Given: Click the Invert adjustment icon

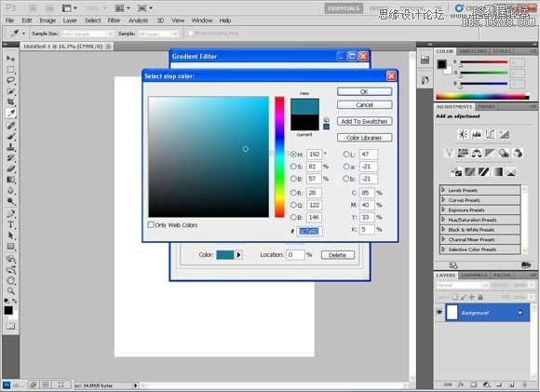Looking at the screenshot, I should [x=456, y=171].
